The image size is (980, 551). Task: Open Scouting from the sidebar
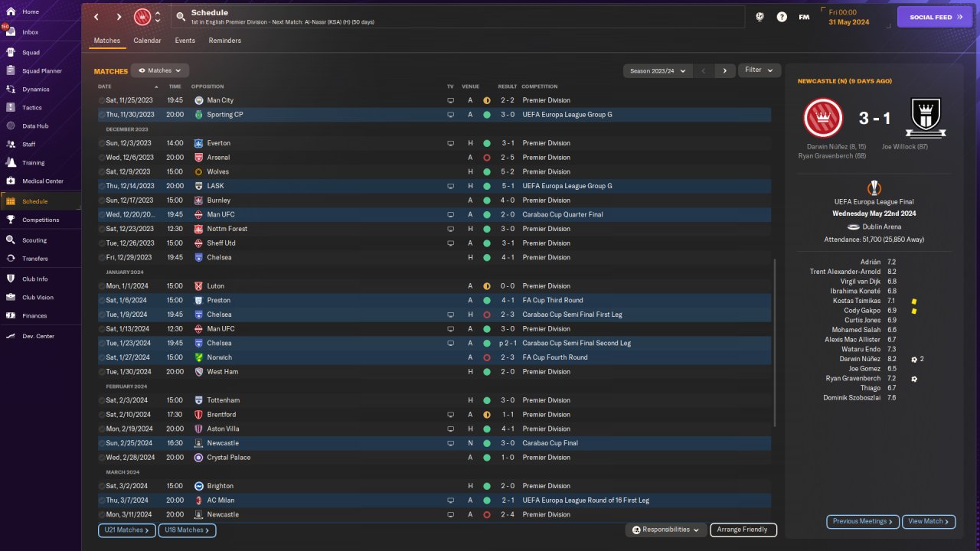point(11,240)
